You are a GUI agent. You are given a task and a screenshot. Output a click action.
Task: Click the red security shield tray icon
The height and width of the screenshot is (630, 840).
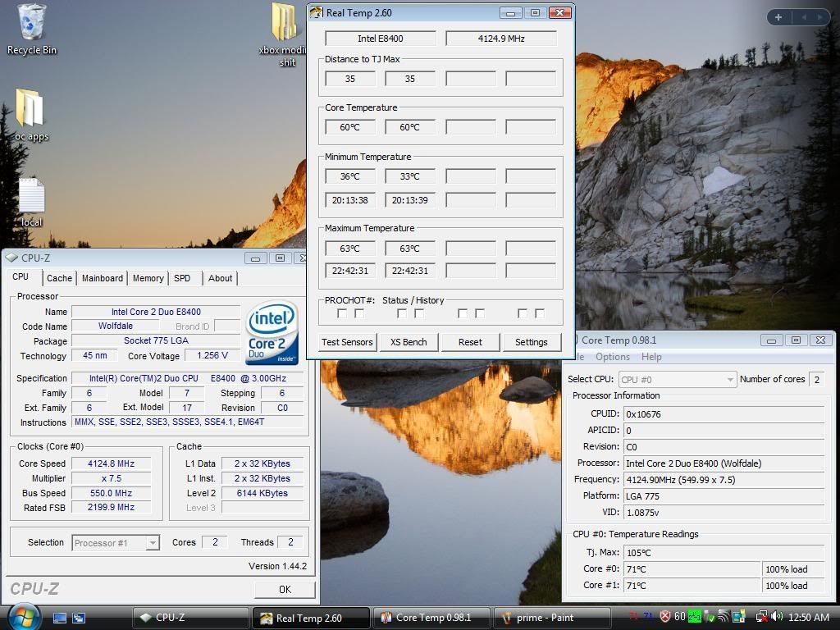point(664,617)
